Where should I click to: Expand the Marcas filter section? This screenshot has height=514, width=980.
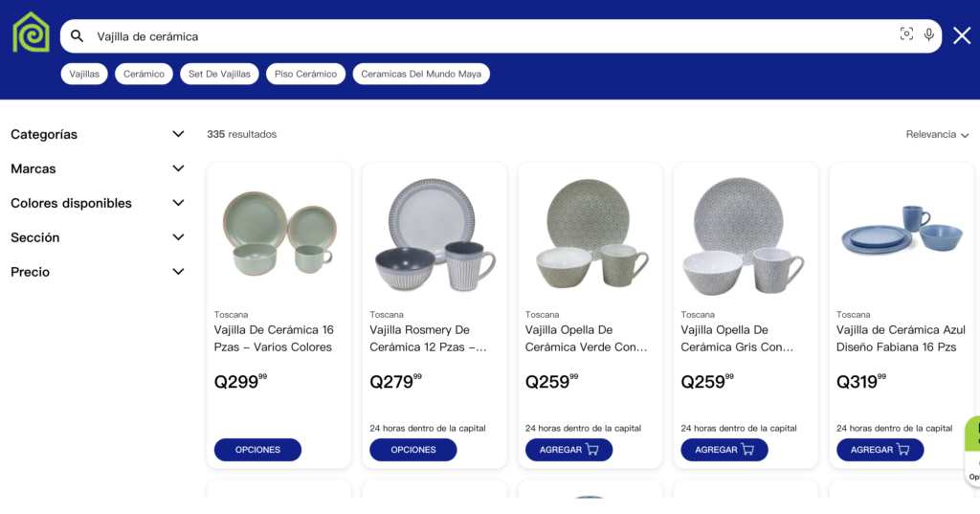[x=178, y=168]
